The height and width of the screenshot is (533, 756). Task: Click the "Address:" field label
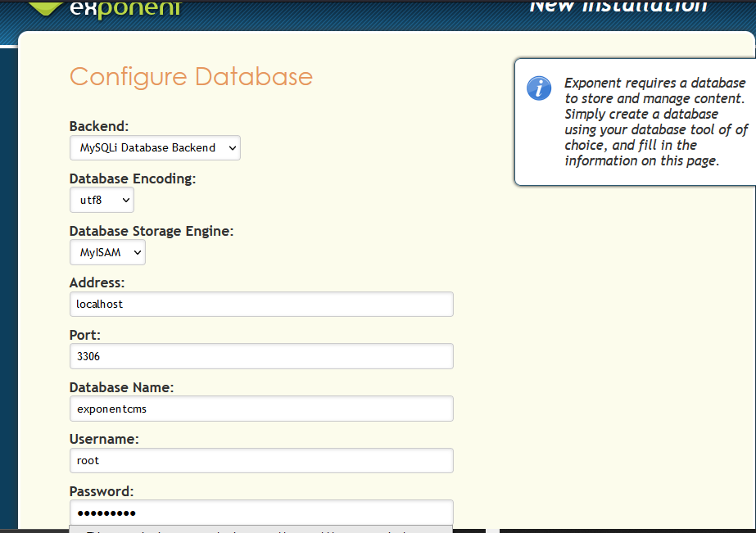(97, 282)
